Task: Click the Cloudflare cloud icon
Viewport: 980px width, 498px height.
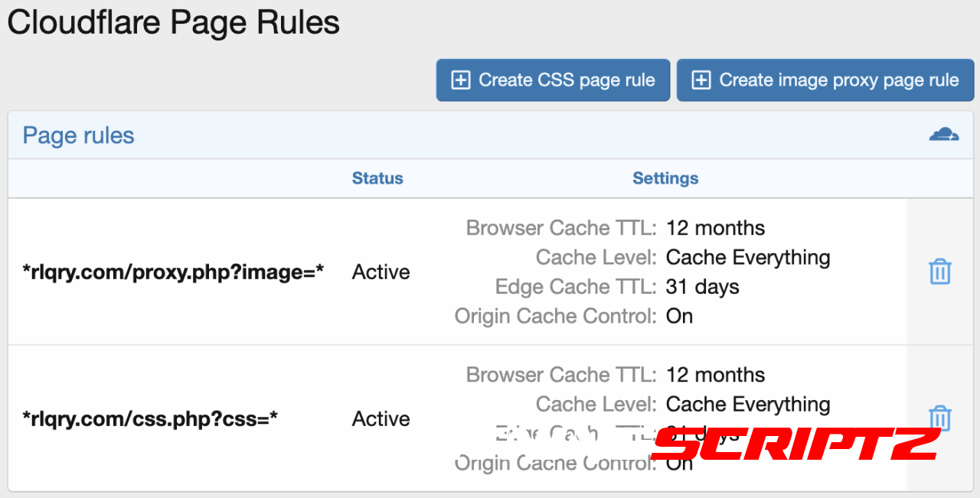Action: [x=943, y=135]
